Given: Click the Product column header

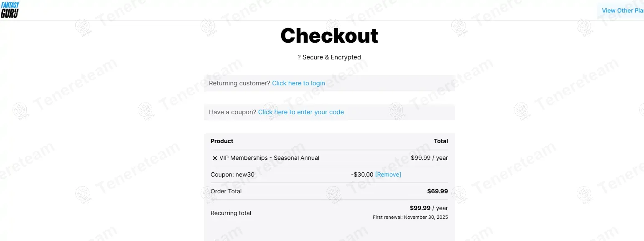Looking at the screenshot, I should click(222, 141).
